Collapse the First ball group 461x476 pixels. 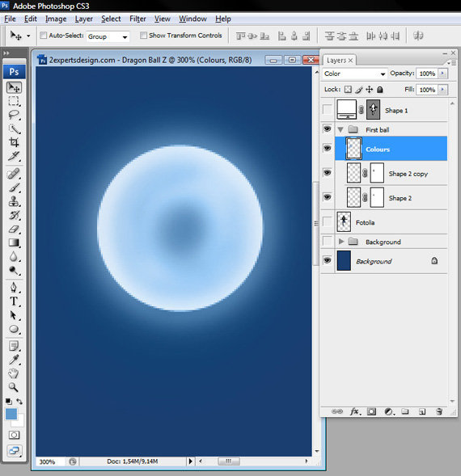click(340, 129)
